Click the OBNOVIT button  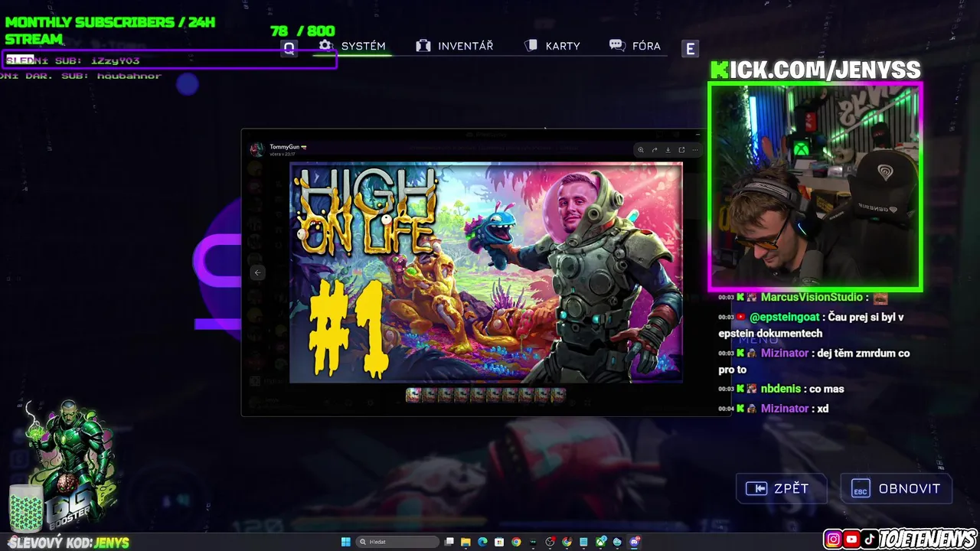[896, 488]
